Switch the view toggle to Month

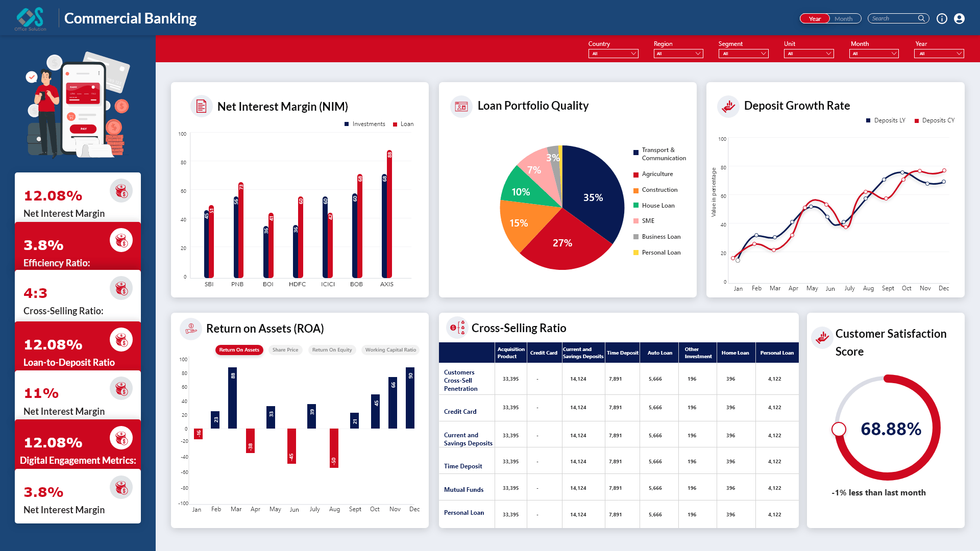(x=844, y=19)
